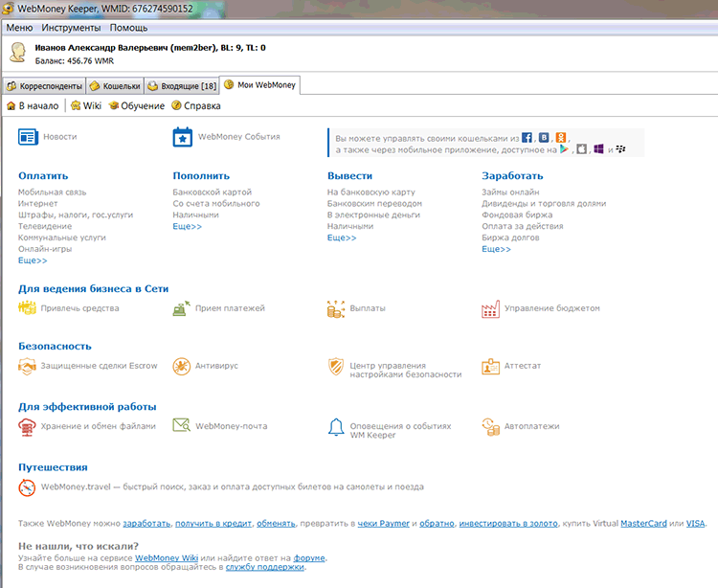The height and width of the screenshot is (588, 718).
Task: Open Фондовая биржа
Action: point(517,215)
